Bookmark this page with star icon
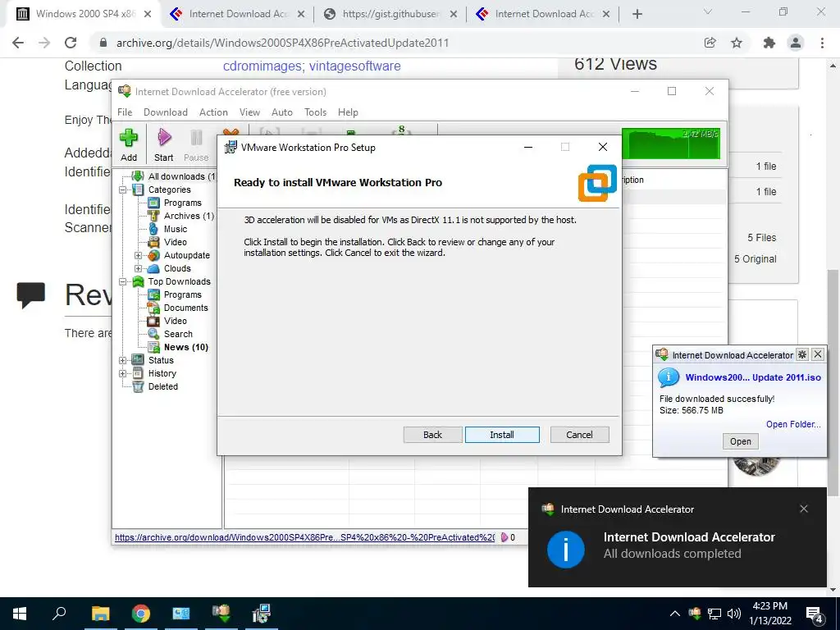This screenshot has width=840, height=630. 737,43
